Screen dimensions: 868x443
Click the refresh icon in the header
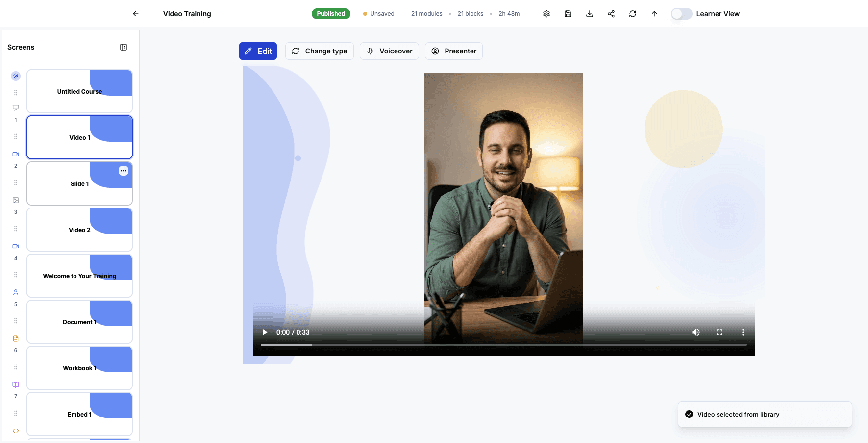tap(632, 13)
